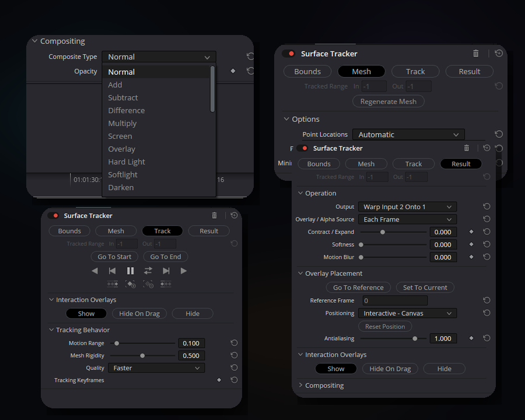Toggle off the Surface Tracker showing Mesh tab
Image resolution: width=525 pixels, height=420 pixels.
click(289, 54)
